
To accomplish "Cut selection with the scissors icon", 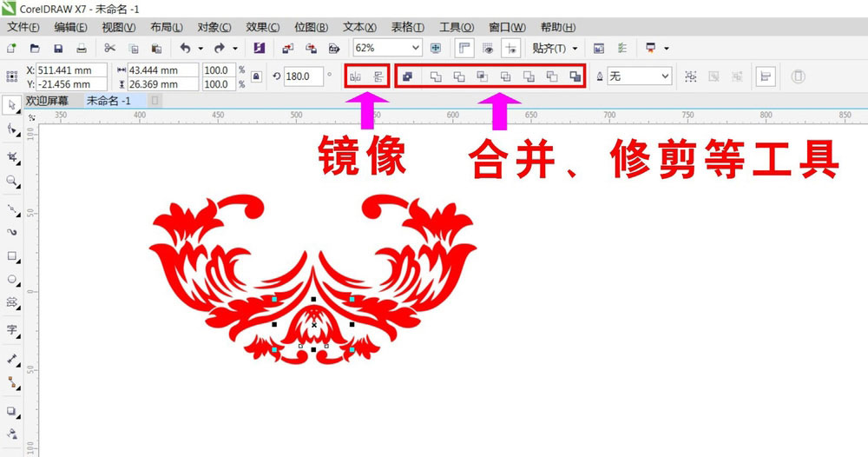I will [x=109, y=48].
